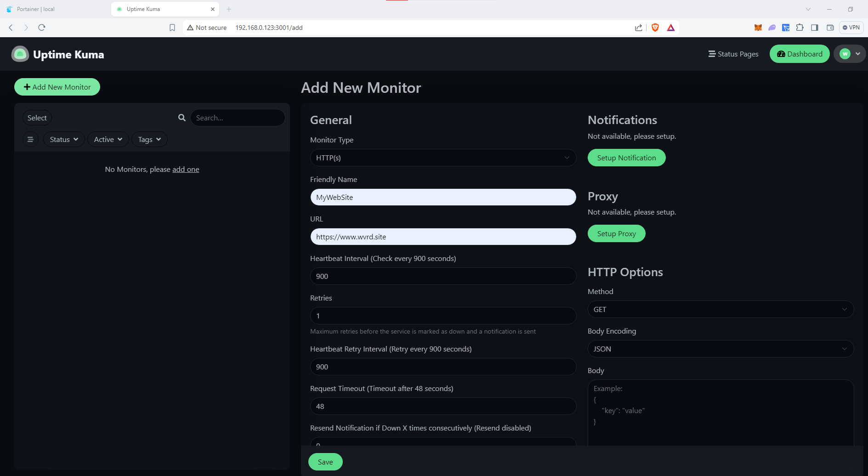868x476 pixels.
Task: Click the search magnifier icon
Action: 182,118
